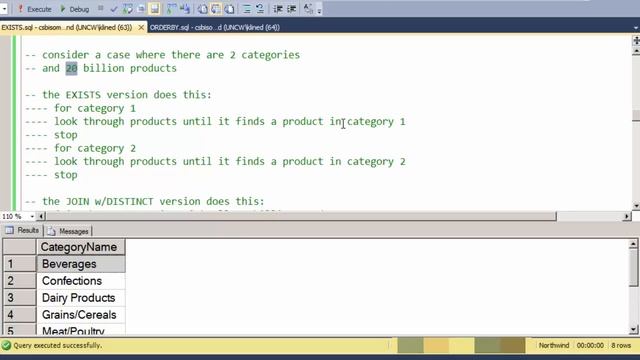Close the EXISTS.sql tab
The image size is (640, 360).
141,27
